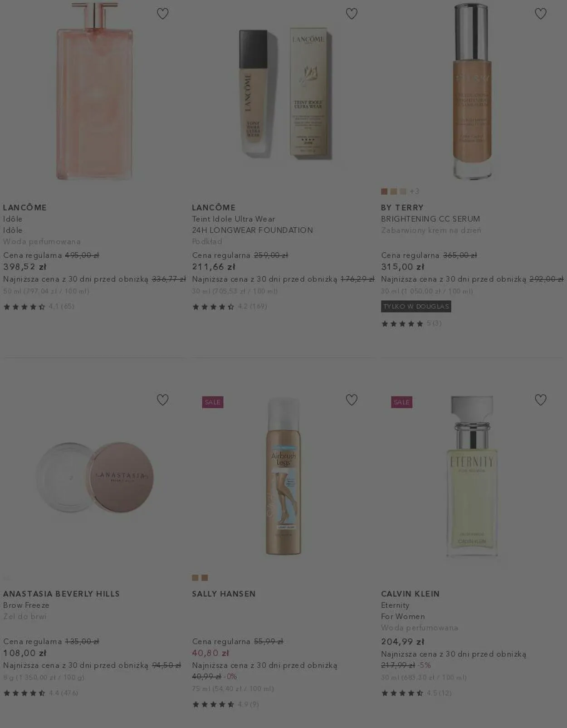Open Anastasia Beverly Hills jar image

coord(94,477)
